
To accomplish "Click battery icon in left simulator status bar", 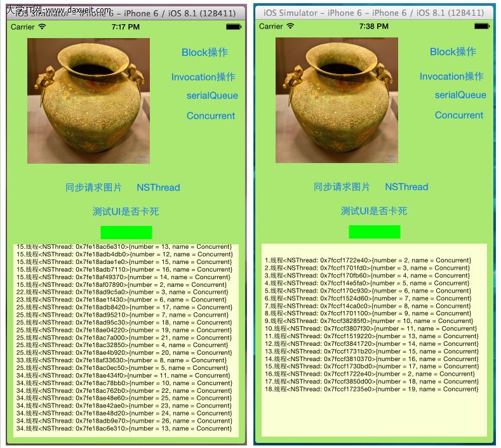I will [234, 27].
